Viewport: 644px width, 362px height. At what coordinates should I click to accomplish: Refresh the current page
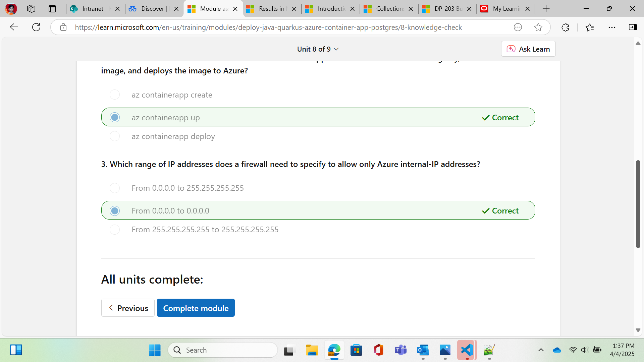pos(36,27)
